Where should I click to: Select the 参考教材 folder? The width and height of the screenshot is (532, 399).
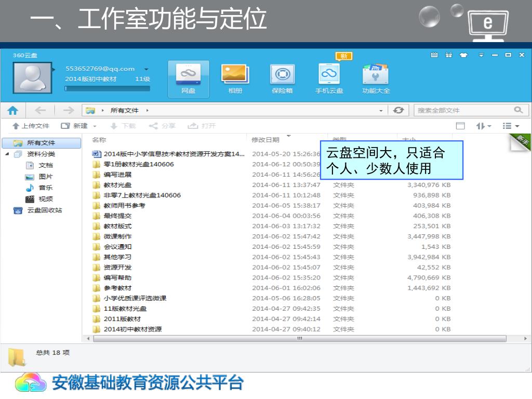(112, 288)
